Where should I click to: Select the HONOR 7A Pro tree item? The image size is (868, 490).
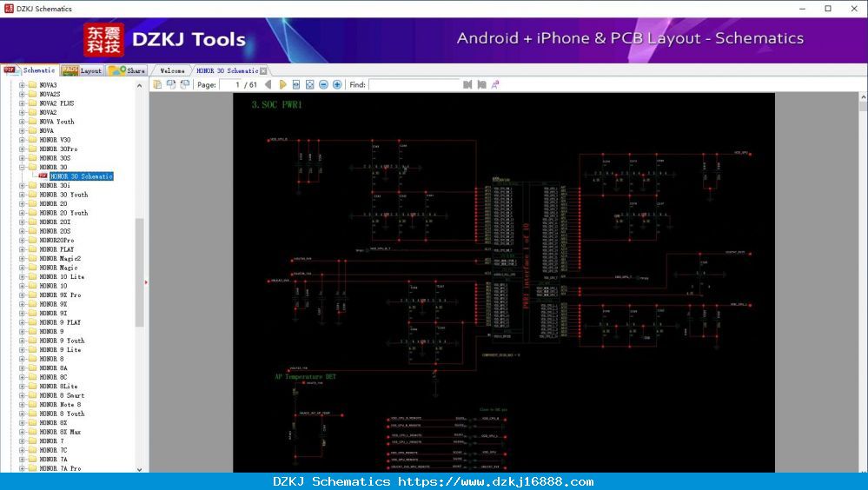(60, 468)
